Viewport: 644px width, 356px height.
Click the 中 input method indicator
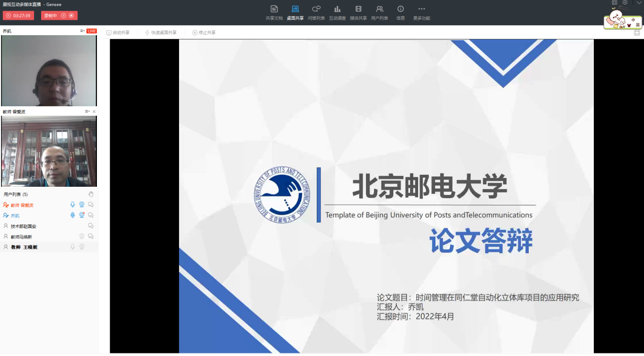pyautogui.click(x=633, y=20)
